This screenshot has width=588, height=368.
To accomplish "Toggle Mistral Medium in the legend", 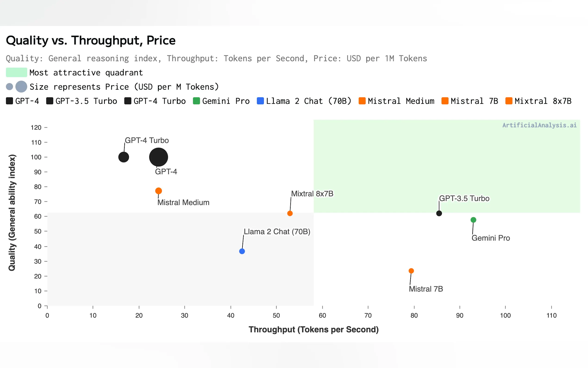I will tap(397, 101).
